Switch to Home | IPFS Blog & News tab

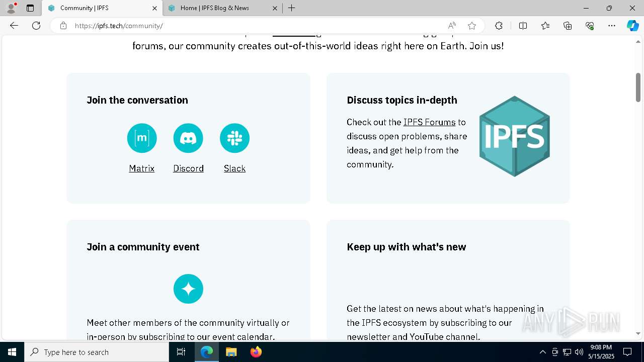coord(222,8)
